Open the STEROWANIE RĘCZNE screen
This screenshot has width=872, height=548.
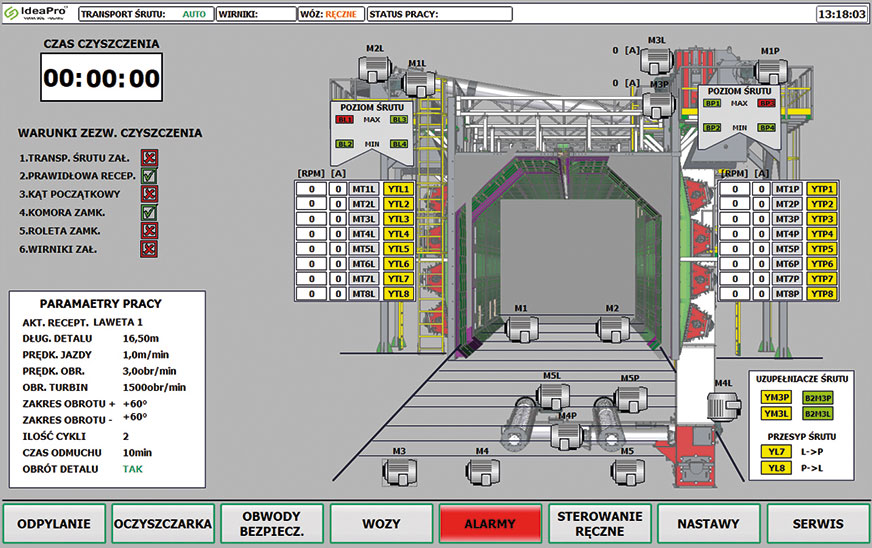click(599, 523)
